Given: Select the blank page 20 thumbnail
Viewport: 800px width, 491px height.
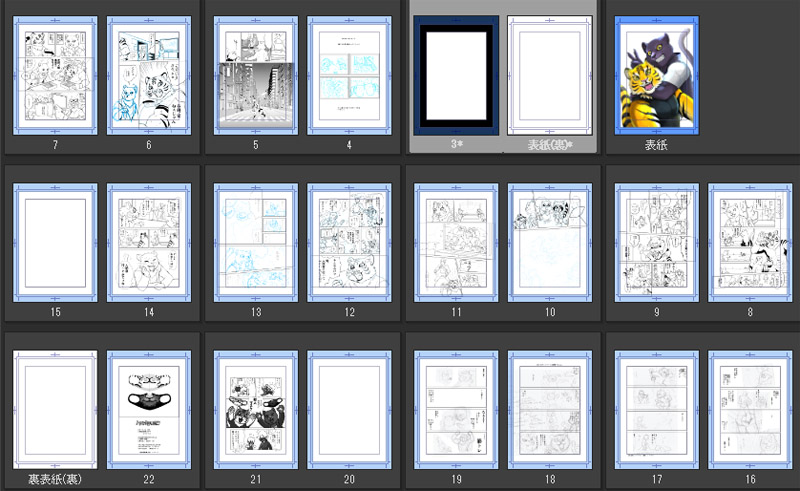Looking at the screenshot, I should click(x=349, y=410).
